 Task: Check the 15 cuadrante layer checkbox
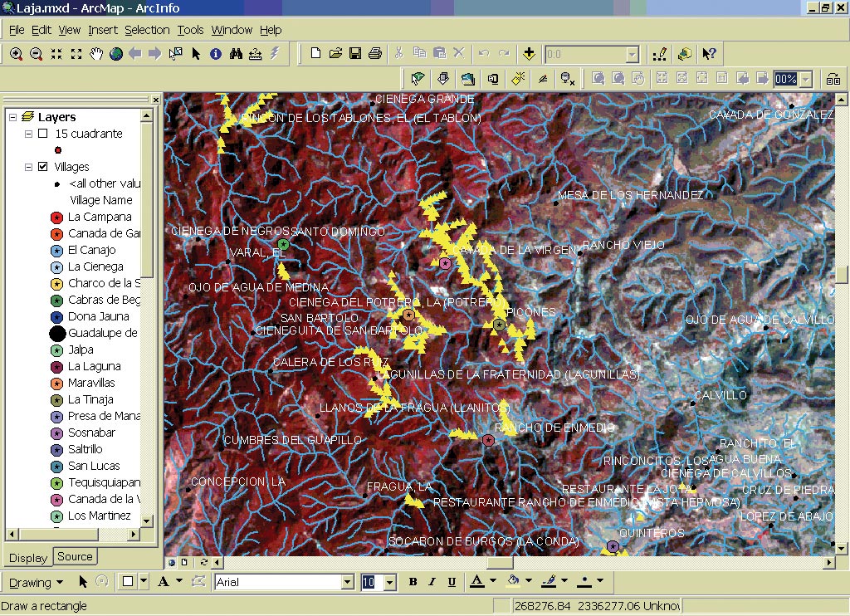(43, 134)
